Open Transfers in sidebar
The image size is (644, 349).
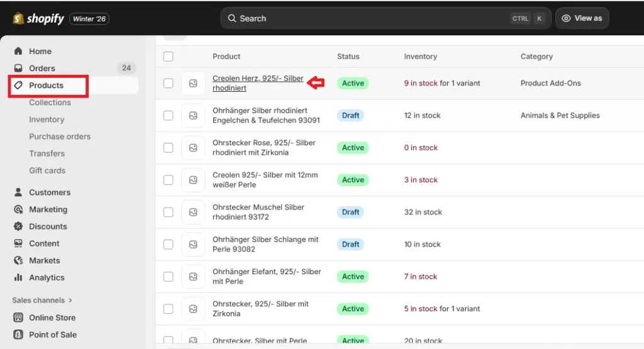[x=47, y=153]
